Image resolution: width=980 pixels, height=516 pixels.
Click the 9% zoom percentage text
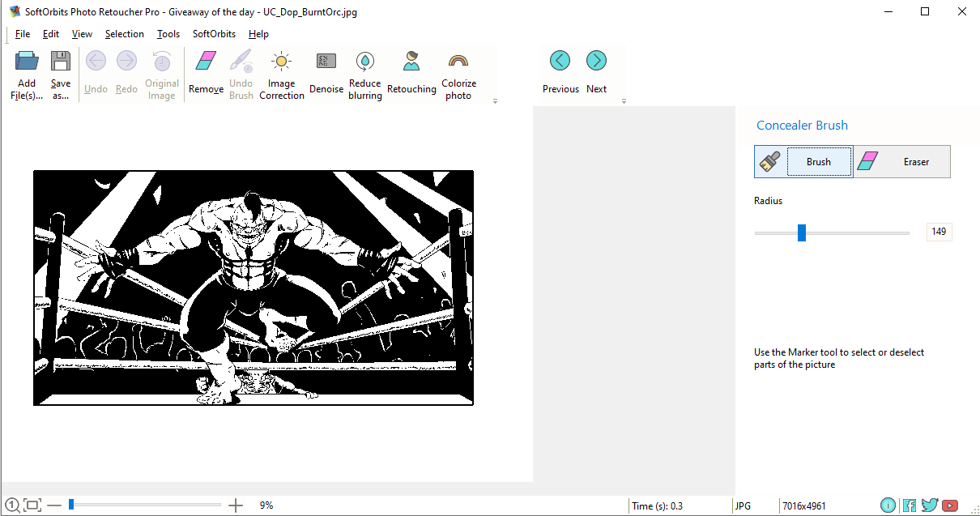266,505
